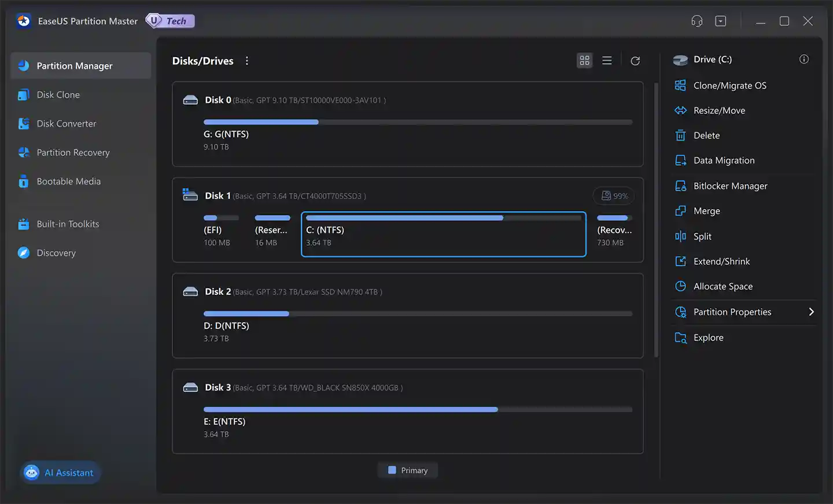Screen dimensions: 833x504
Task: Switch to list view layout
Action: [x=607, y=61]
